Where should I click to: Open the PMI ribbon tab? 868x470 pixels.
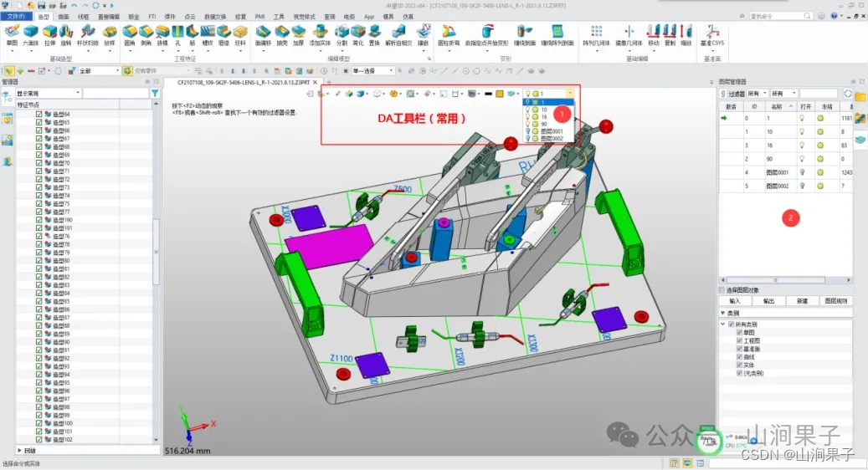(260, 17)
